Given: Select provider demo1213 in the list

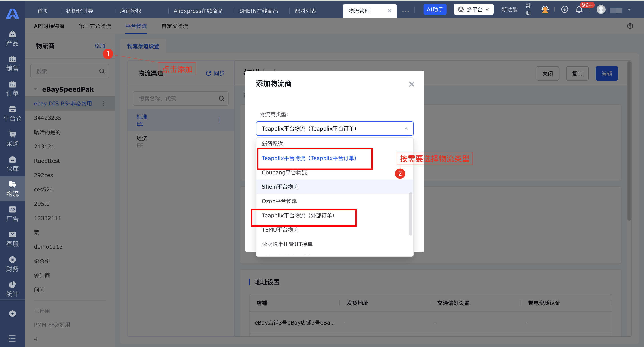Looking at the screenshot, I should [70, 247].
